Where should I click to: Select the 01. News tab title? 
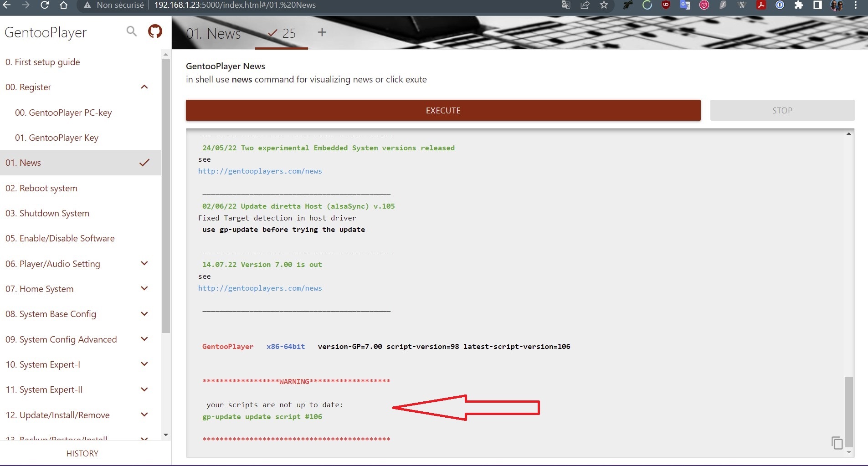point(213,33)
